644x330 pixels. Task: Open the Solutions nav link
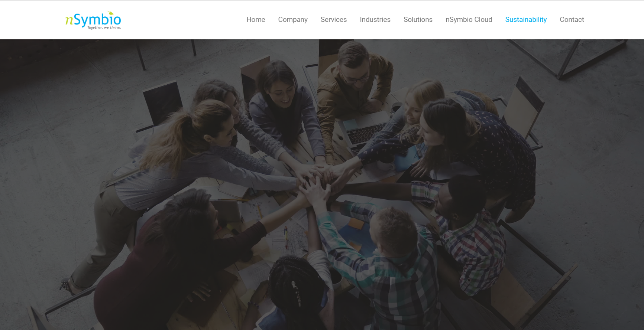pyautogui.click(x=418, y=20)
